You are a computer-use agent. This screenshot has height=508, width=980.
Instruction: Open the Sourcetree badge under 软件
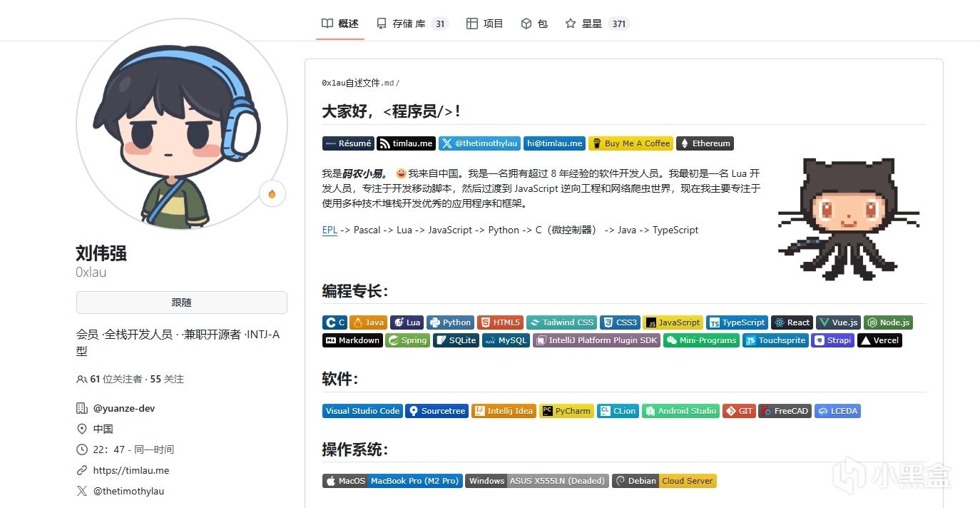[x=437, y=410]
